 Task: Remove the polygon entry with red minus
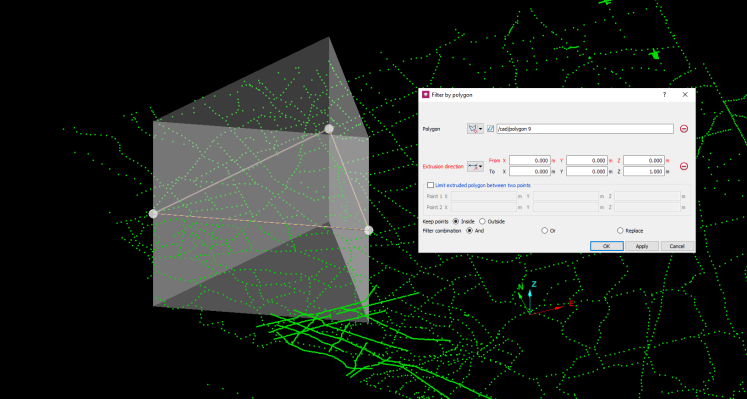(x=684, y=129)
